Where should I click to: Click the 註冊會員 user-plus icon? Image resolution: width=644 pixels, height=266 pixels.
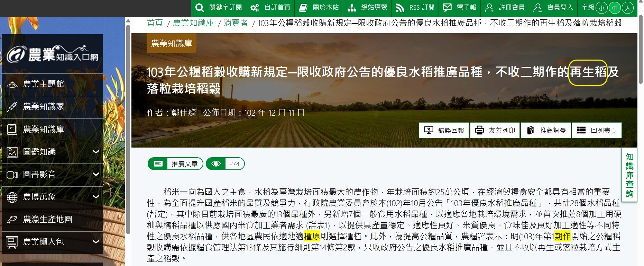coord(489,8)
